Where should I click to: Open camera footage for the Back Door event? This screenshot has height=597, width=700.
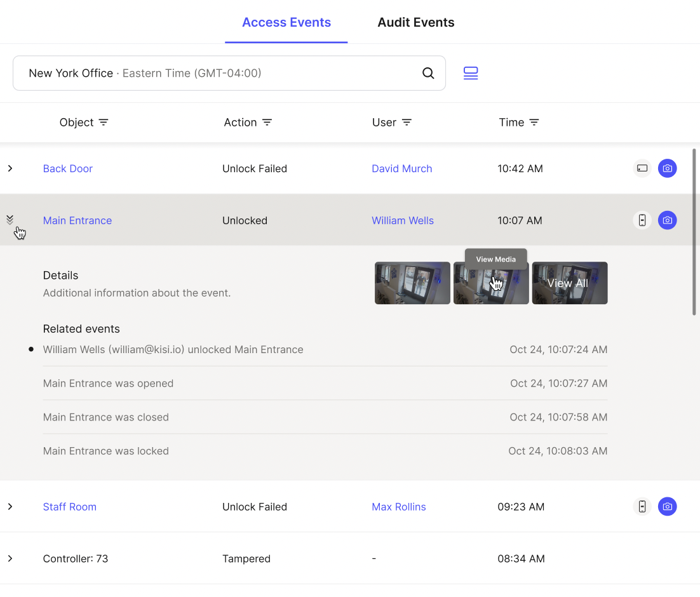tap(667, 168)
